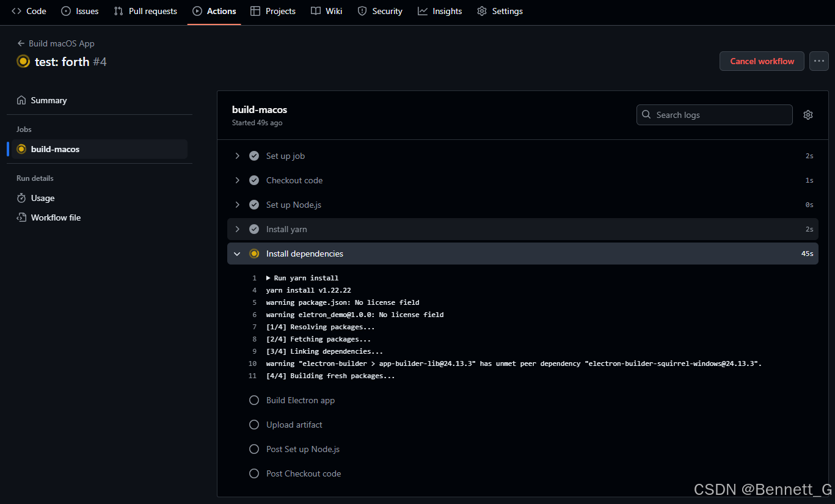Click the Checkout code success checkmark icon
Screen dimensions: 835x504
click(254, 180)
